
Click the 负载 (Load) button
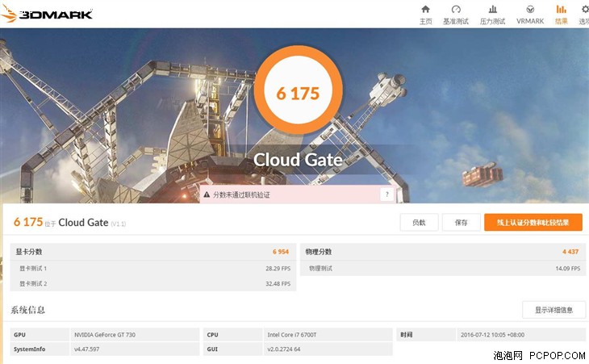(419, 223)
